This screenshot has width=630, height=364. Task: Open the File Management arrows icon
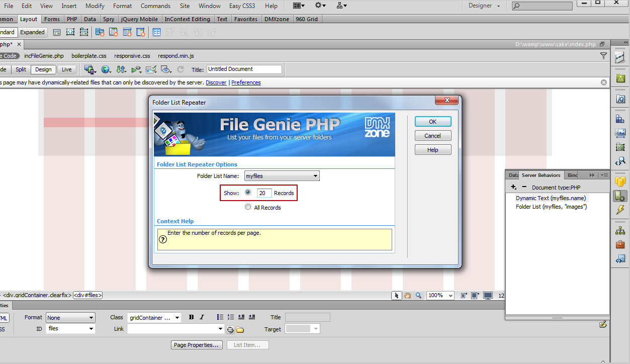[x=121, y=69]
